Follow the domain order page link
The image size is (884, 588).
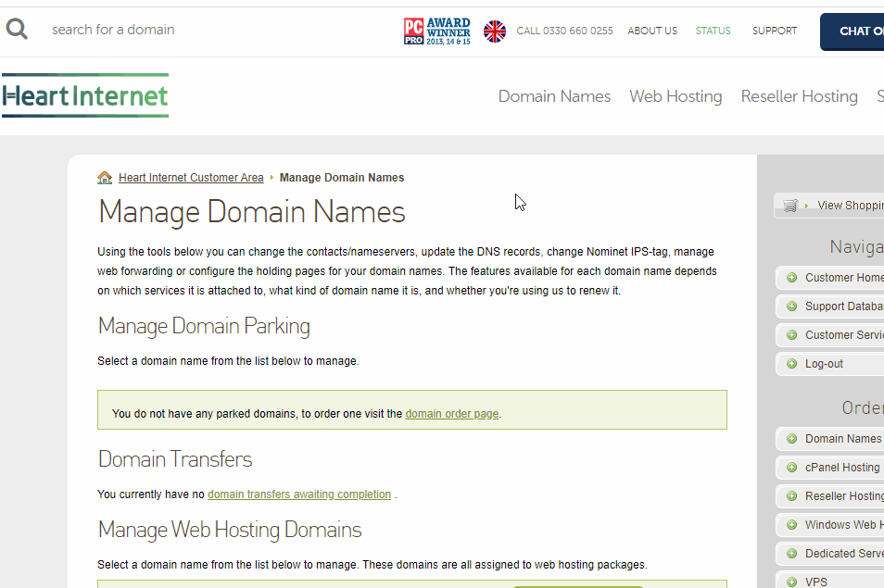(451, 414)
